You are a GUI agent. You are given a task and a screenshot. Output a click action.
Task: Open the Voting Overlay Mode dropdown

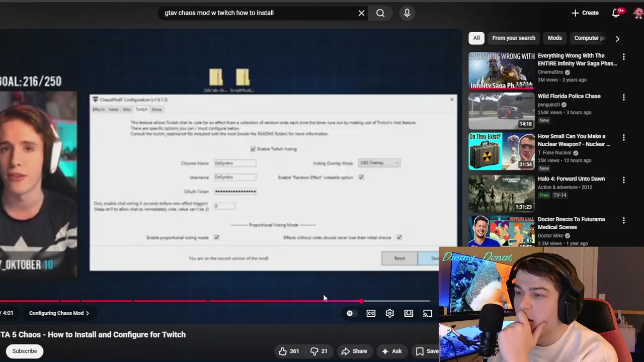click(x=379, y=163)
